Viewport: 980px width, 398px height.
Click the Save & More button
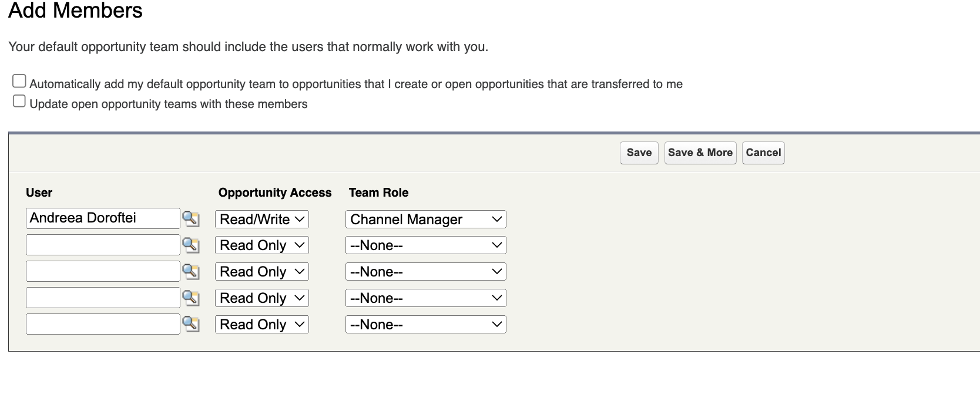700,153
